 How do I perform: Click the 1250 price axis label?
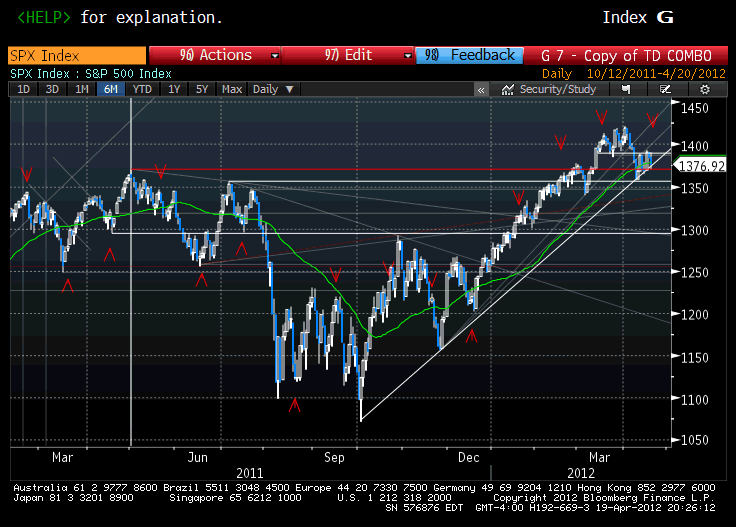695,272
